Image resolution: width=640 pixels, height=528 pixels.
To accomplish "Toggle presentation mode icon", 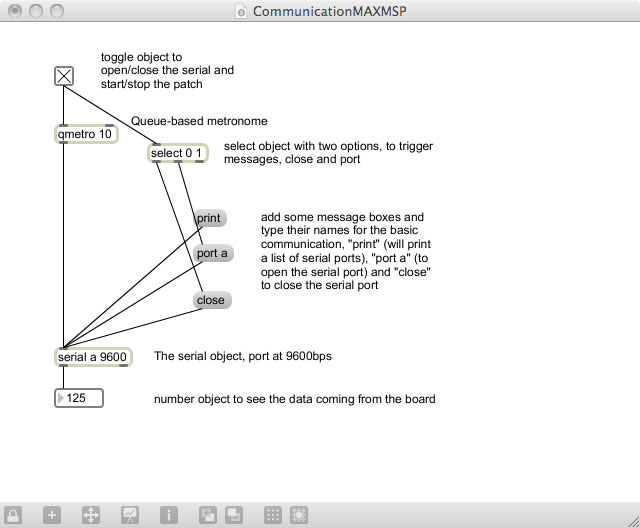I will (x=130, y=515).
